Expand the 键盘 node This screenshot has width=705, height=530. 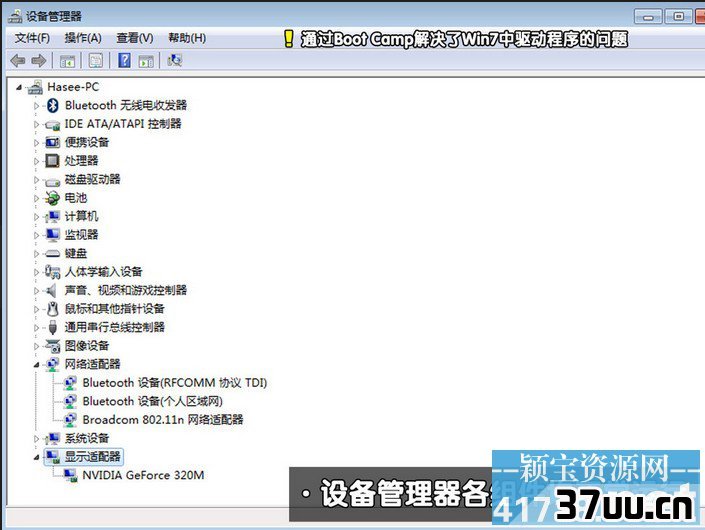[x=37, y=254]
